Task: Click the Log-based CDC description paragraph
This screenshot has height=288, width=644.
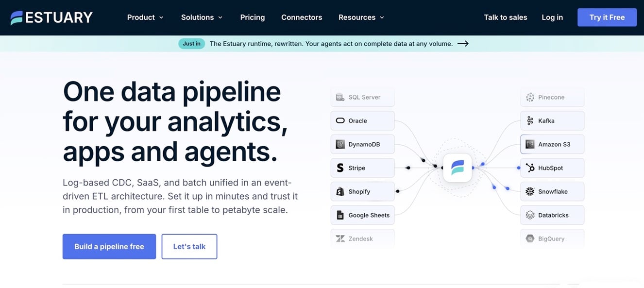Action: 180,196
